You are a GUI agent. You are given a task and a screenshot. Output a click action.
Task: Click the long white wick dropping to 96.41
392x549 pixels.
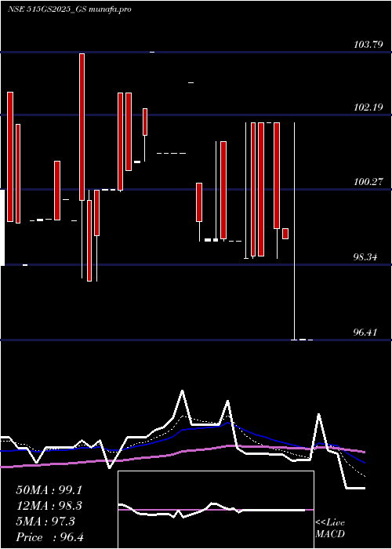coord(294,231)
